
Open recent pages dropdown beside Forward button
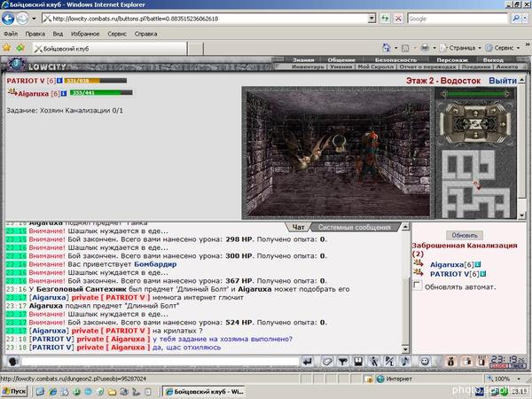point(34,19)
